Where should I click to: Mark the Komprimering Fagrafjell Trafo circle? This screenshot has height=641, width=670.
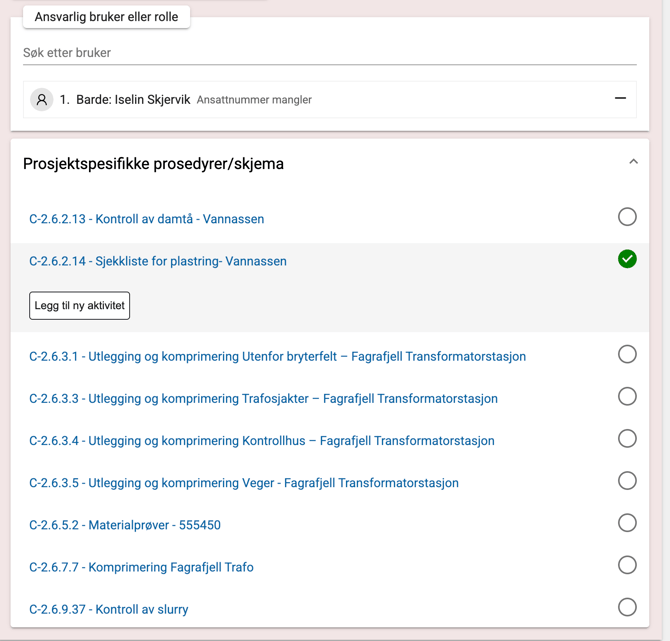(x=627, y=565)
